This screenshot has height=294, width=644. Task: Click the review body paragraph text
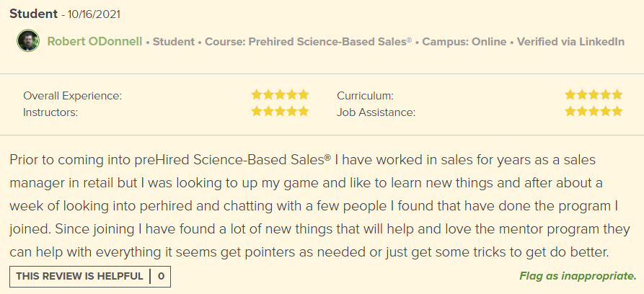point(317,205)
